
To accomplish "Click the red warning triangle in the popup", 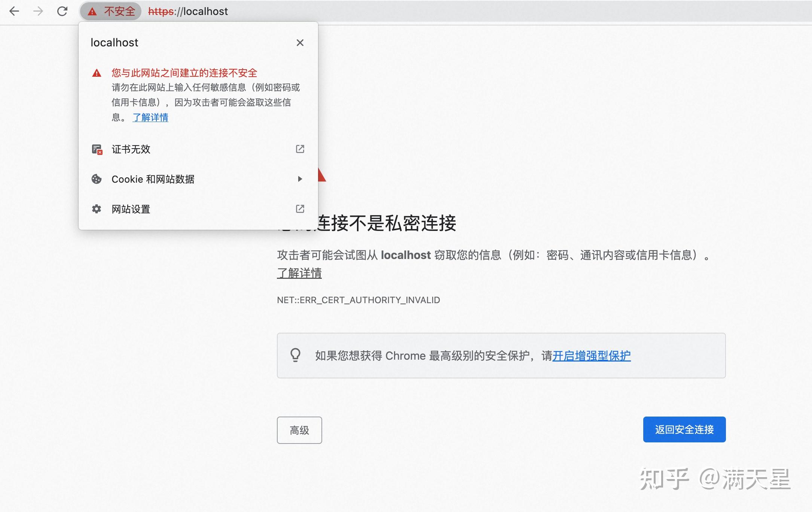I will (x=97, y=73).
